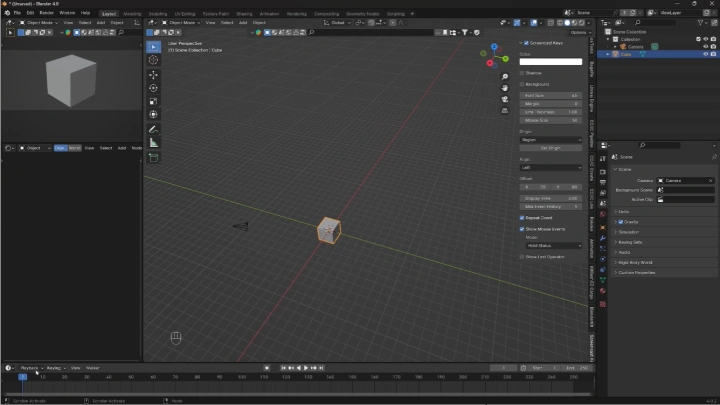
Task: Select the Add Cube tool
Action: (x=153, y=158)
